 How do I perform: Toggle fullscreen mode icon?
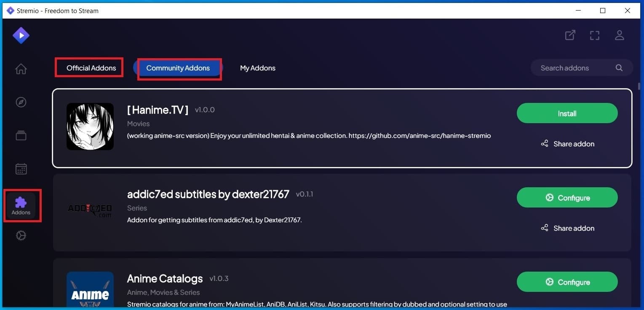tap(594, 35)
